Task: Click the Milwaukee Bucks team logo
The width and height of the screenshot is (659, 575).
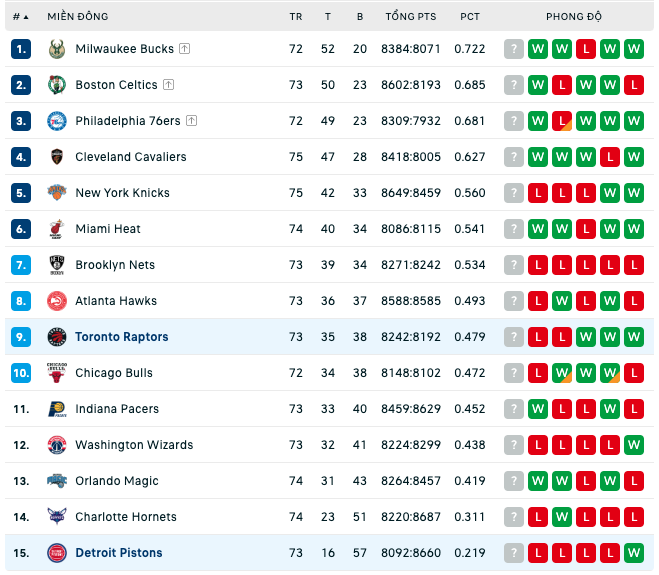Action: [x=57, y=49]
